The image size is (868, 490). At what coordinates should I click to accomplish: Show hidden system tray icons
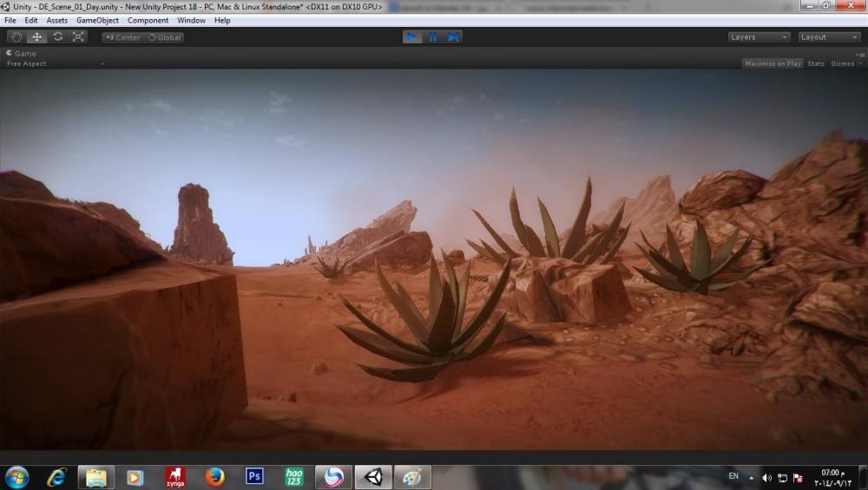tap(751, 478)
